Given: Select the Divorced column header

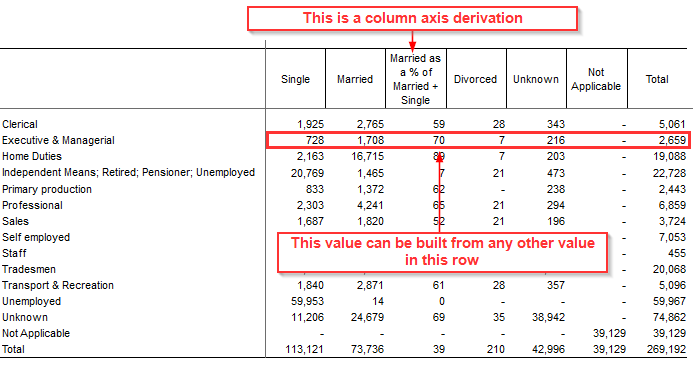Looking at the screenshot, I should coord(475,79).
